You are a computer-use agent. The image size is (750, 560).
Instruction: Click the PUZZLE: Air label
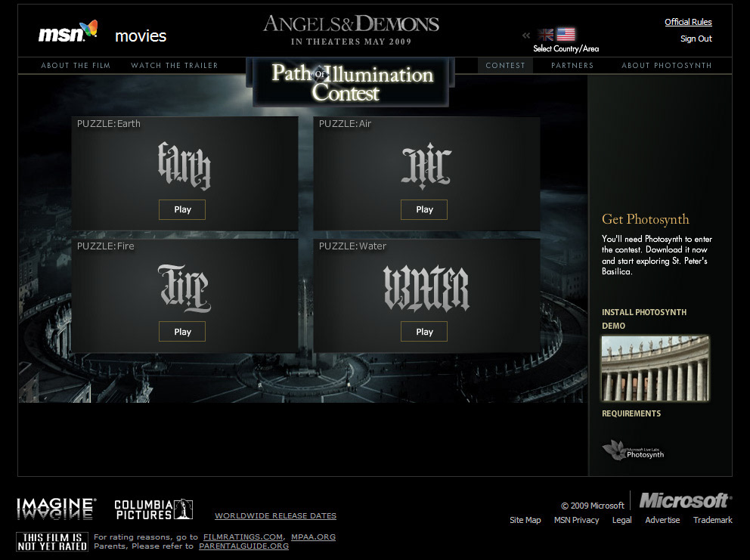[x=345, y=124]
